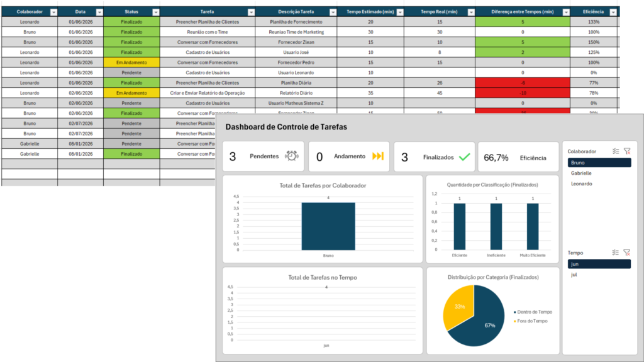Click the jun item in Tempo slicer

pyautogui.click(x=599, y=264)
